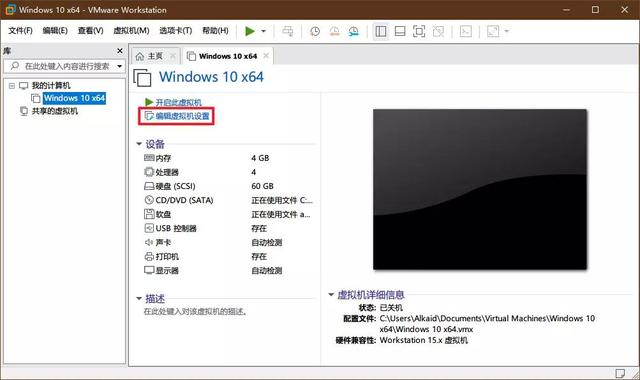Enter full screen mode icon
This screenshot has width=640, height=380.
click(419, 31)
